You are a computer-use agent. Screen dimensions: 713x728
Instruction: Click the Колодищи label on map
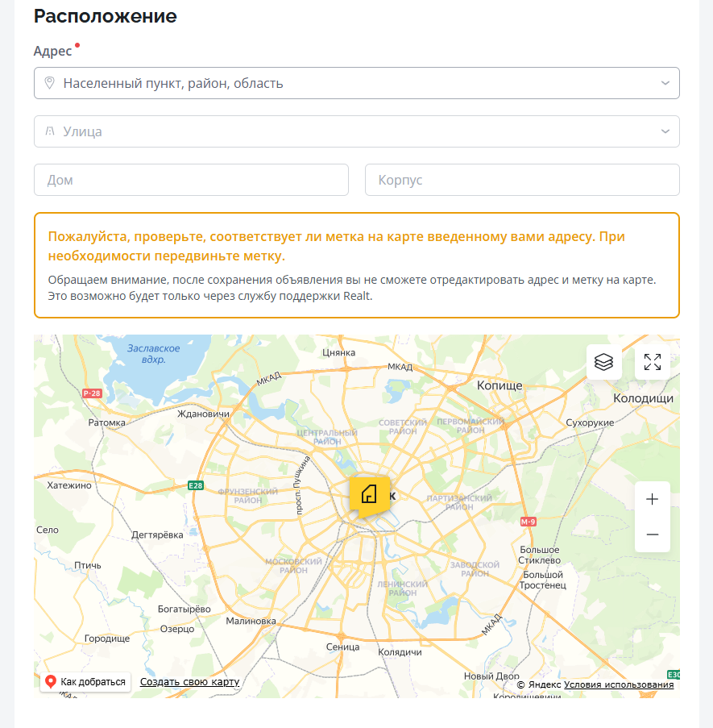pos(643,398)
